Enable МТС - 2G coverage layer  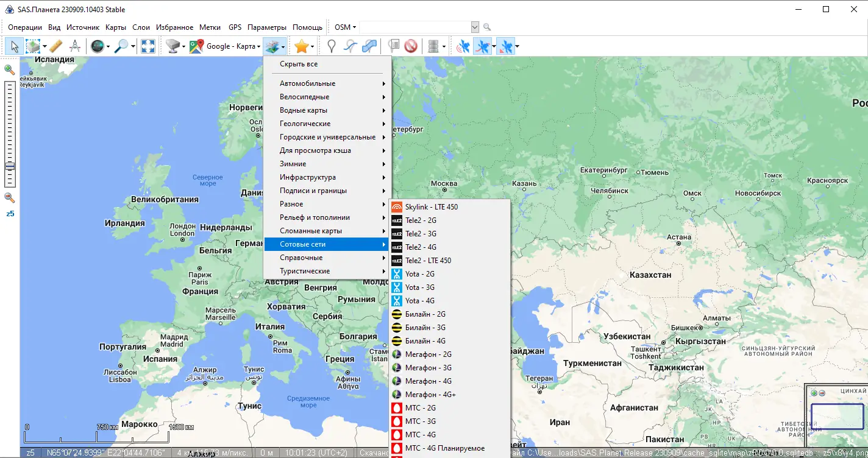coord(450,408)
